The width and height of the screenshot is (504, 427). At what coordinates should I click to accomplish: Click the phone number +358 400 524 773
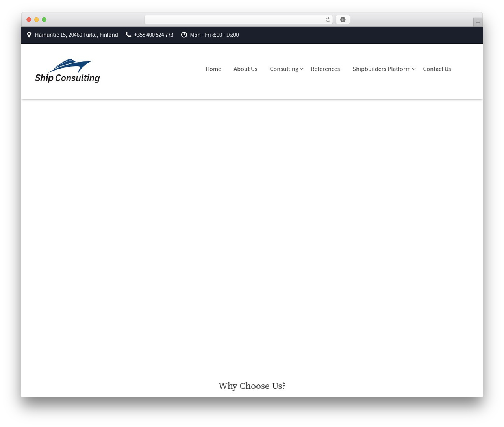click(154, 35)
